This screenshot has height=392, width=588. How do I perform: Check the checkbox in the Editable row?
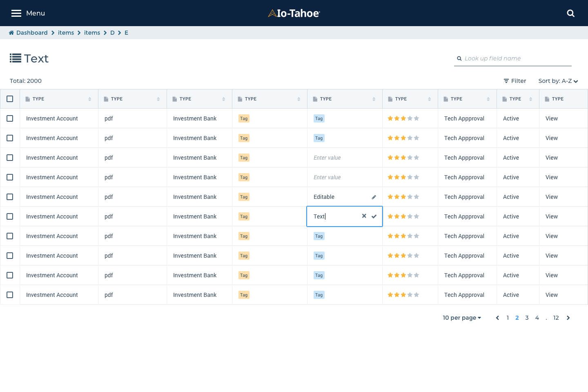pos(10,197)
